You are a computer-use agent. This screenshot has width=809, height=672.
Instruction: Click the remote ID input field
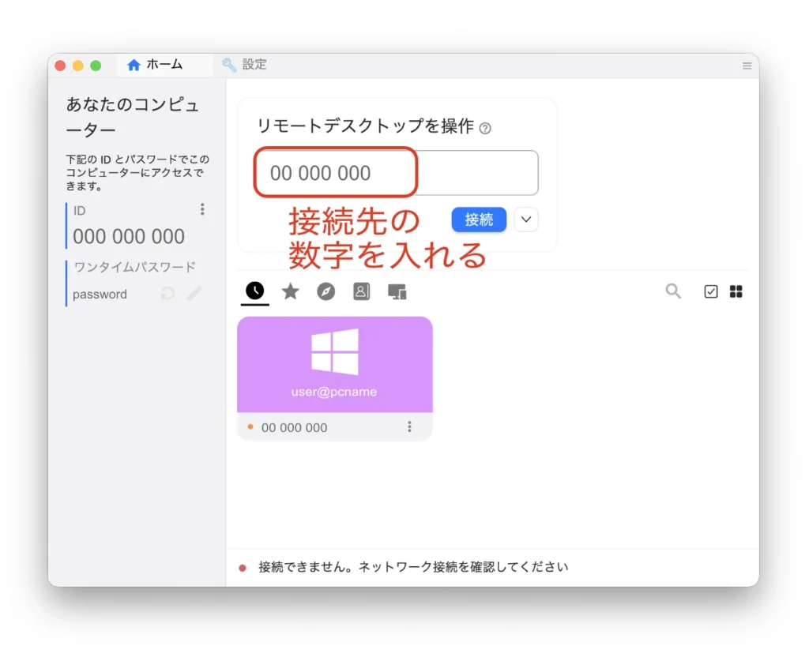point(395,173)
